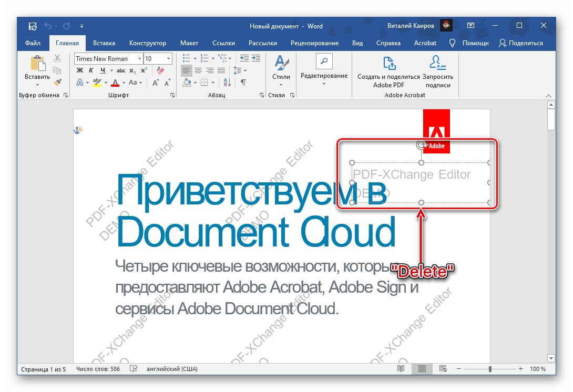Click the Decrease Indent icon
The width and height of the screenshot is (573, 392).
244,58
